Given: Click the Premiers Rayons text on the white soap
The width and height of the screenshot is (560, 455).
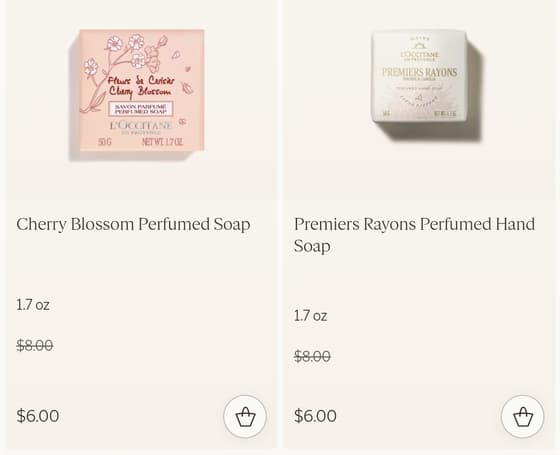Looking at the screenshot, I should tap(419, 72).
